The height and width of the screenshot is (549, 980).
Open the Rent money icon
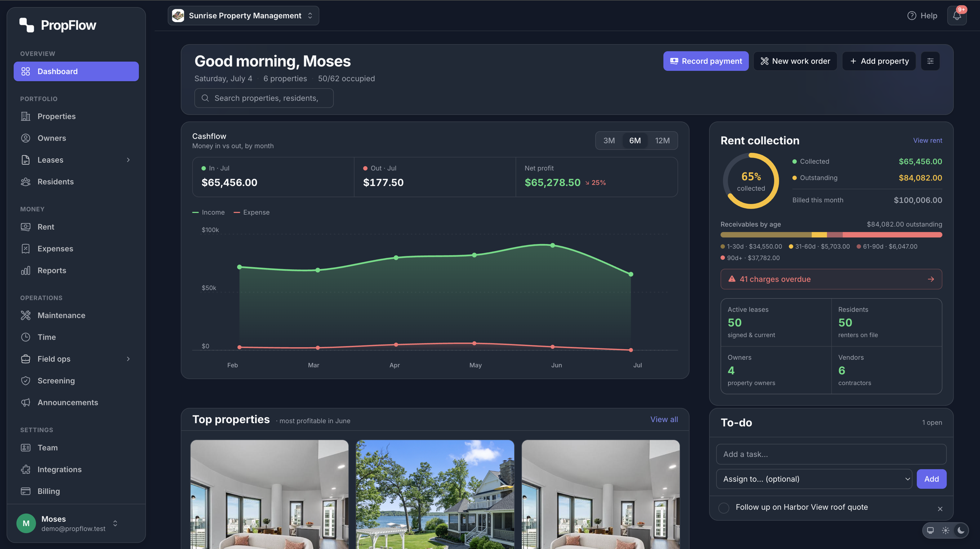click(x=26, y=227)
